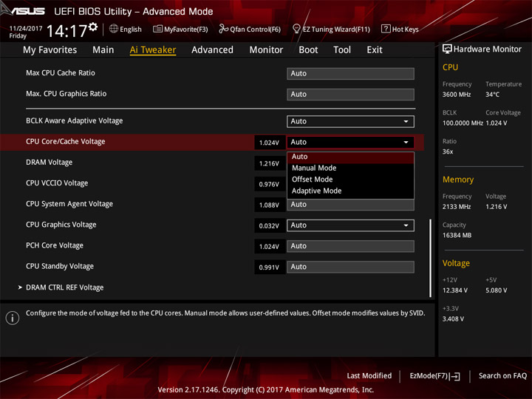Select the Ai Tweaker tab
This screenshot has width=532, height=399.
pos(153,50)
